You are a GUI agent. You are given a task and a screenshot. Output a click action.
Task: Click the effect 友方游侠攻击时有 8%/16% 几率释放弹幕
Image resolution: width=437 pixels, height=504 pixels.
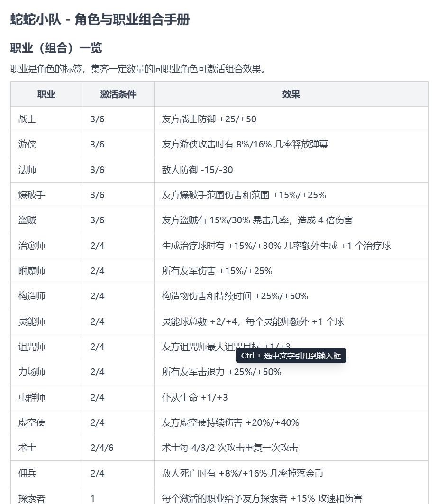click(x=245, y=144)
